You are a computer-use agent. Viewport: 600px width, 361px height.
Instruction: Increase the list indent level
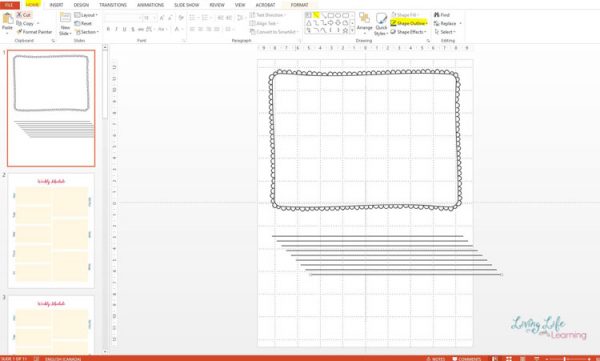point(228,18)
